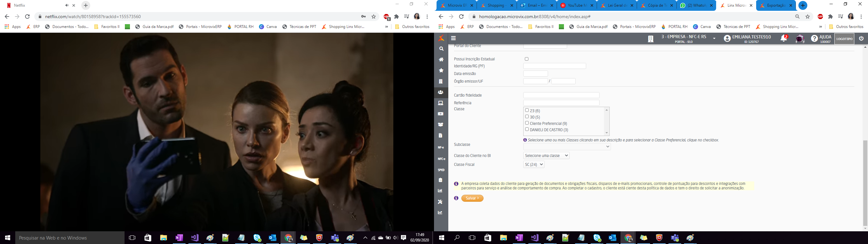Switch to the Email Outlook tab

pyautogui.click(x=537, y=5)
